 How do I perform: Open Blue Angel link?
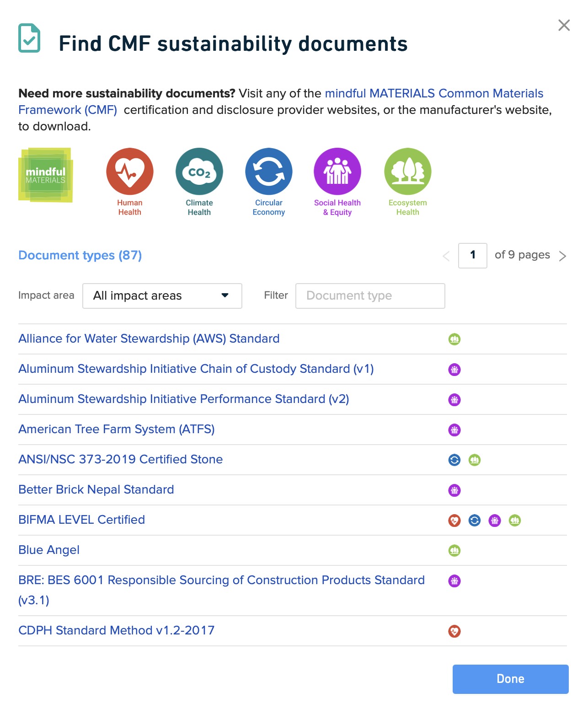point(49,550)
